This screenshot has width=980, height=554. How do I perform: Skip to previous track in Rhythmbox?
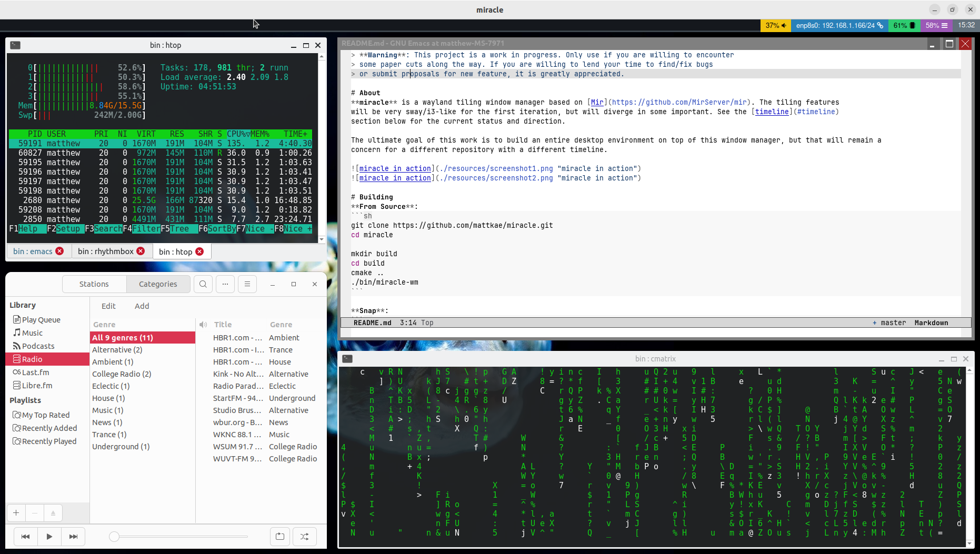pos(25,537)
